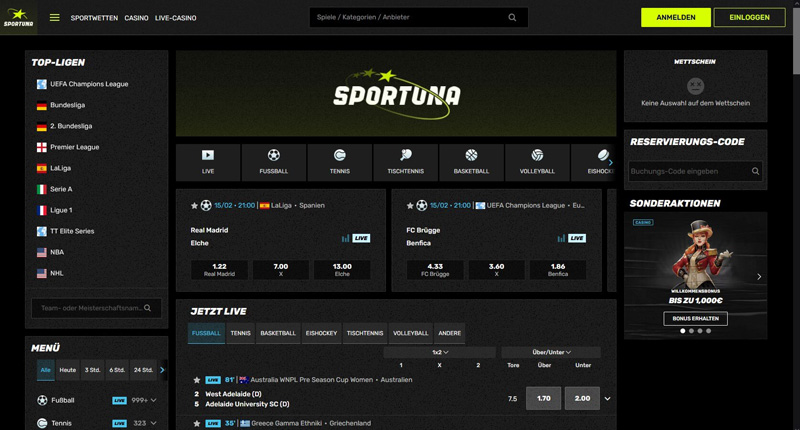This screenshot has height=430, width=800.
Task: Switch to Basketball tab in Jetzt Live
Action: coord(278,333)
